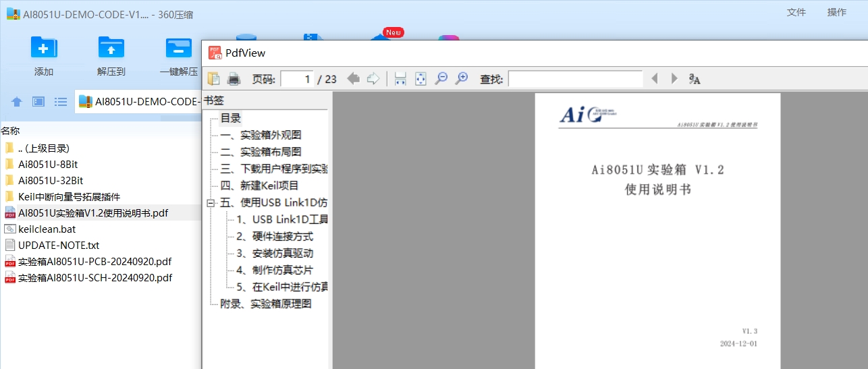Go to previous page with left arrow
This screenshot has height=369, width=868.
coord(353,79)
